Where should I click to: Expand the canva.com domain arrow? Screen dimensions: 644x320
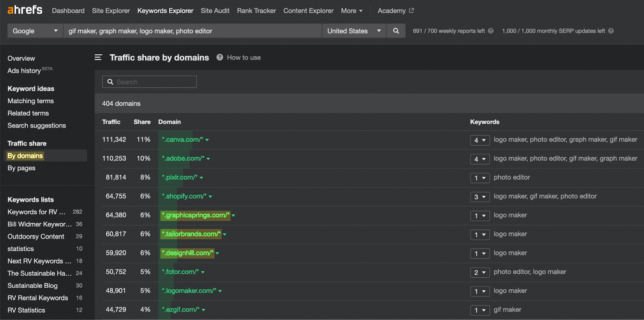pos(207,140)
